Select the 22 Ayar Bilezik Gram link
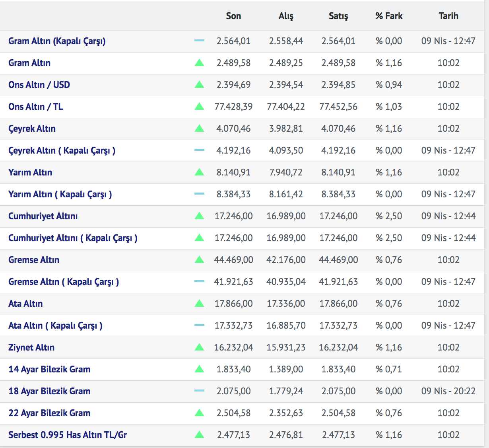Screen dimensions: 489x448 49,413
